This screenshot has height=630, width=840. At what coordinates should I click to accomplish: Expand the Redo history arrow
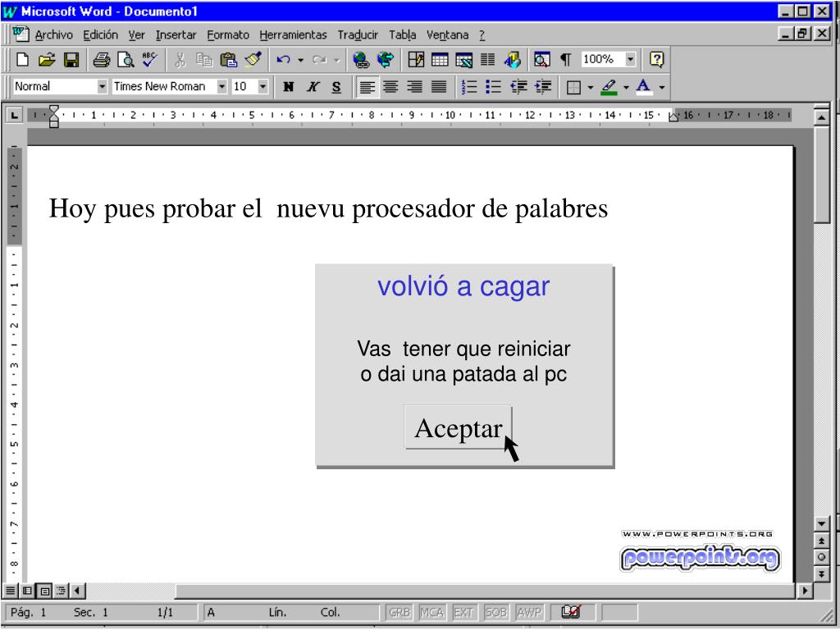point(337,60)
